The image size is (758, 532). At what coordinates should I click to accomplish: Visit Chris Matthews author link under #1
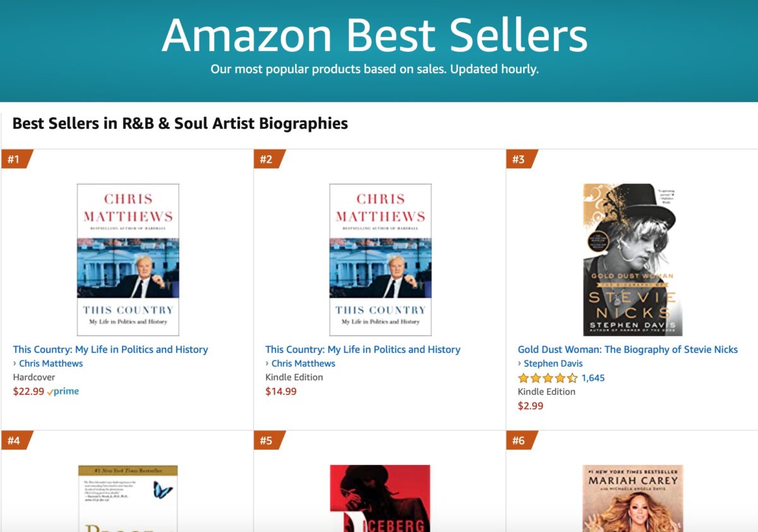point(51,364)
